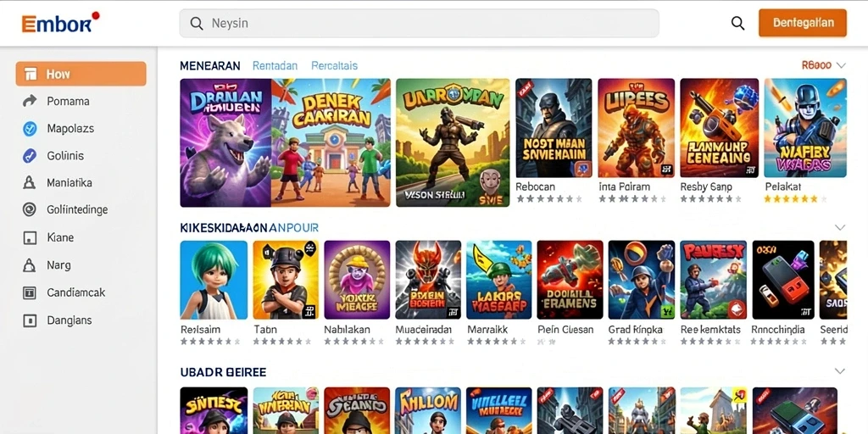Image resolution: width=868 pixels, height=434 pixels.
Task: Open the Denek Caariran banner
Action: point(331,142)
